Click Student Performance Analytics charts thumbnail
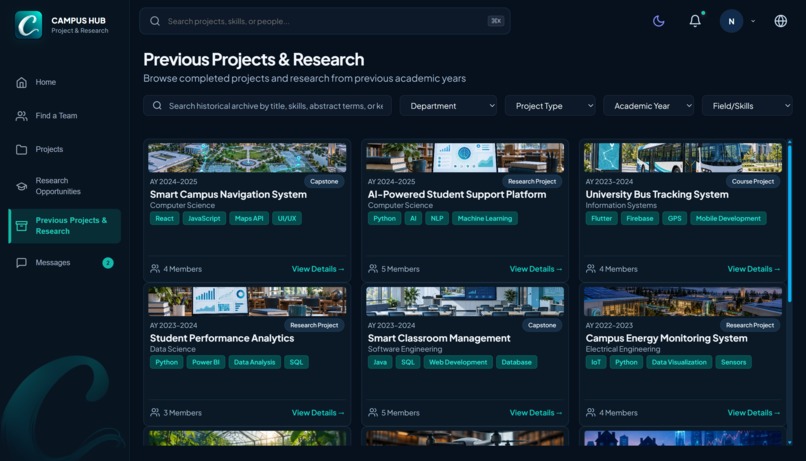This screenshot has width=806, height=461. 247,302
